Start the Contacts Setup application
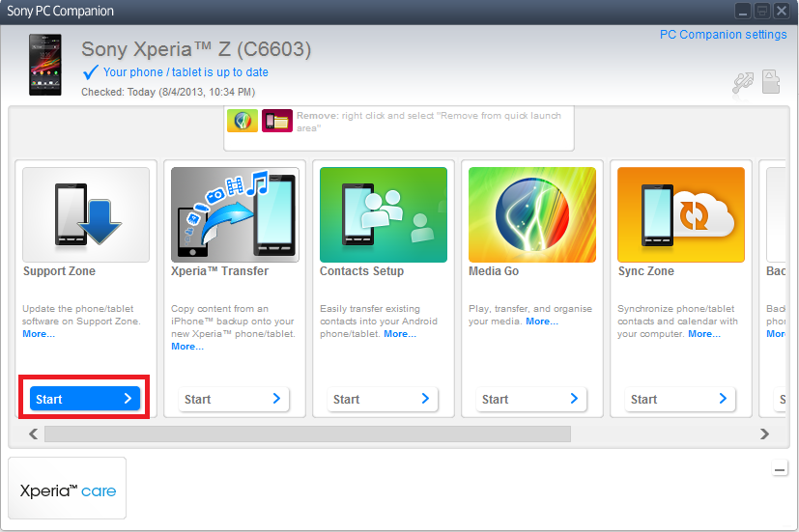799x532 pixels. [384, 399]
